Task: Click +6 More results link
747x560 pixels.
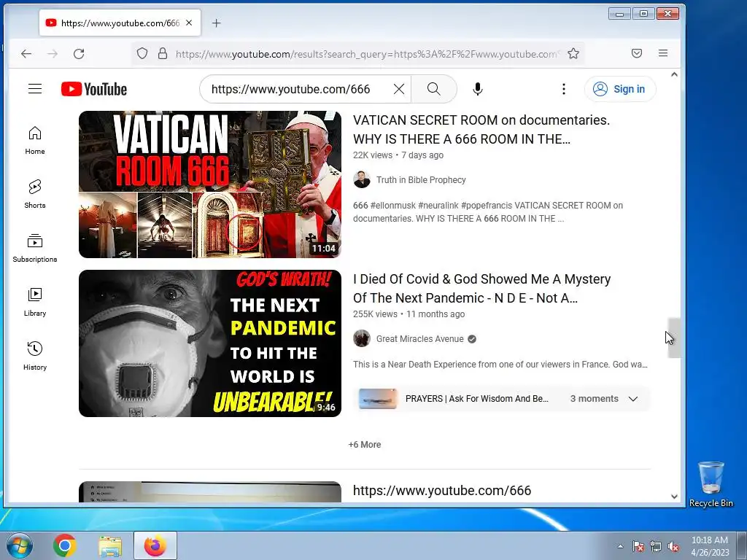Action: pos(365,445)
